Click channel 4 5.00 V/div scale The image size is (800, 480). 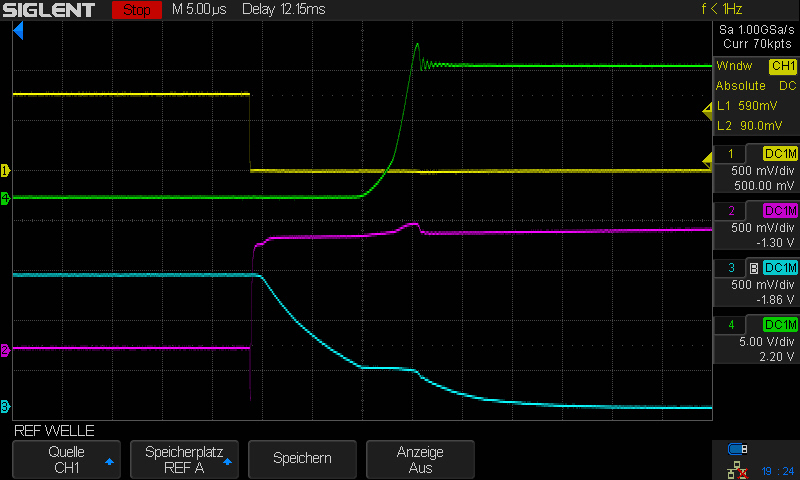tap(767, 342)
